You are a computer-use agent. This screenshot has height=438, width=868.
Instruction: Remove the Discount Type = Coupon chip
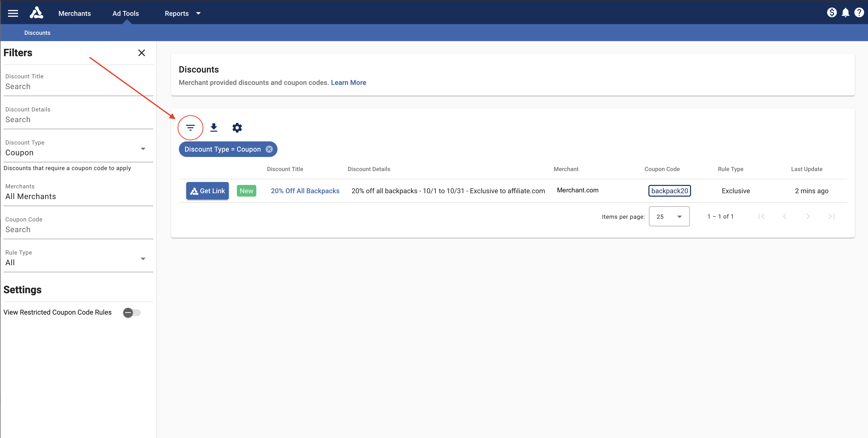click(269, 149)
